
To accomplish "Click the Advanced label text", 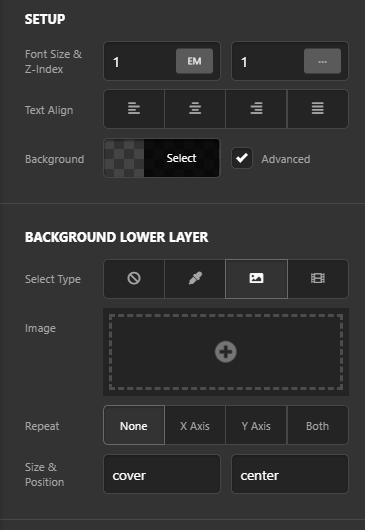I will pos(286,159).
